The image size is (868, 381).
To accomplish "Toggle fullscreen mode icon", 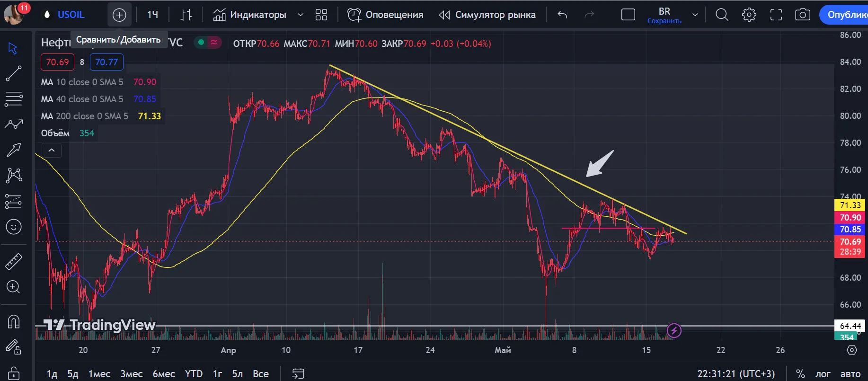I will pyautogui.click(x=776, y=15).
